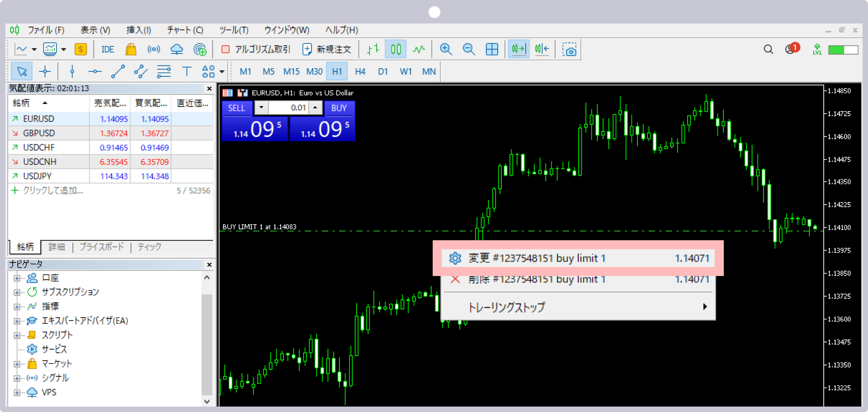Open dropdown arrow next to chart type icon
This screenshot has height=412, width=868.
click(34, 50)
